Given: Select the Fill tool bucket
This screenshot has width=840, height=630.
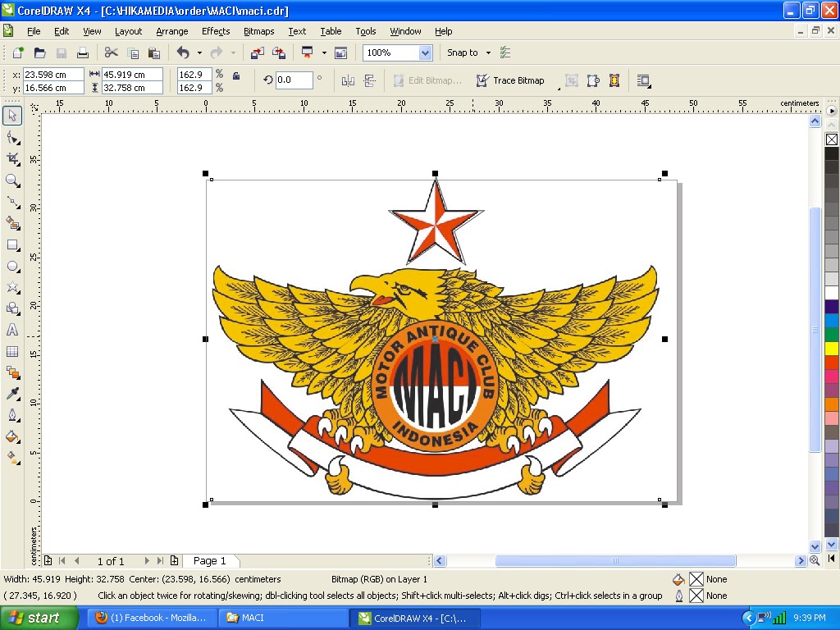Looking at the screenshot, I should (x=12, y=436).
